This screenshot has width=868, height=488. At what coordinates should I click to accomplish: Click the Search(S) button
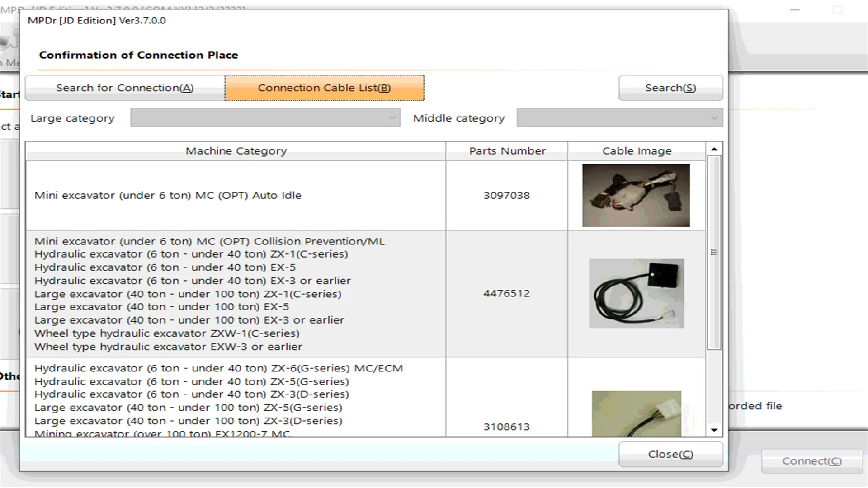pyautogui.click(x=670, y=88)
